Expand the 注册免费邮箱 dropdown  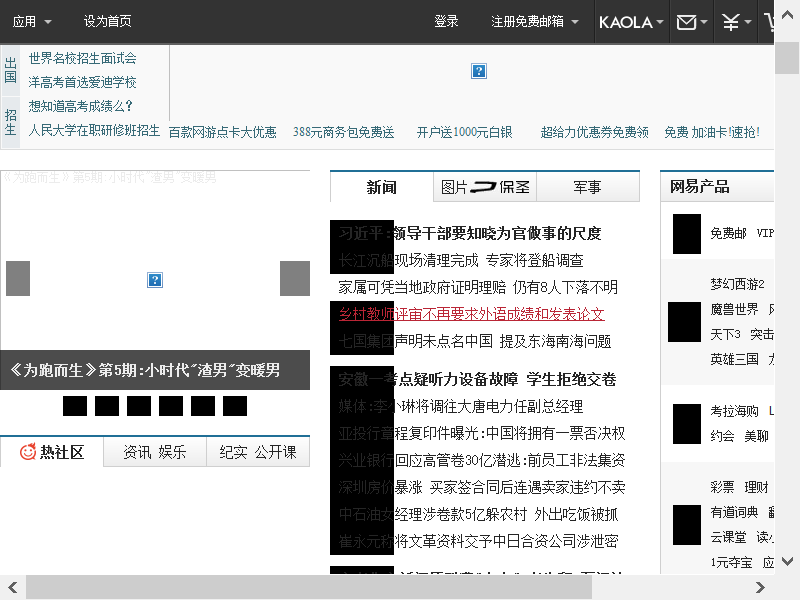tap(534, 22)
